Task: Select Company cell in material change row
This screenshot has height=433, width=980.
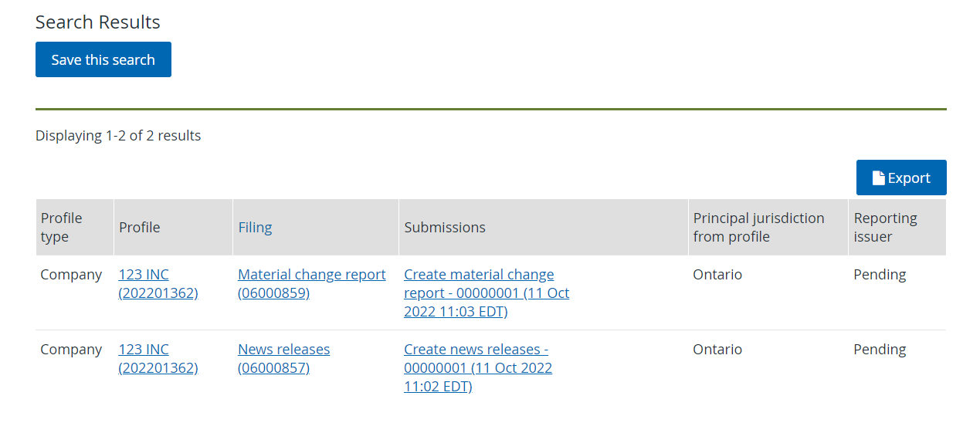Action: click(x=71, y=274)
